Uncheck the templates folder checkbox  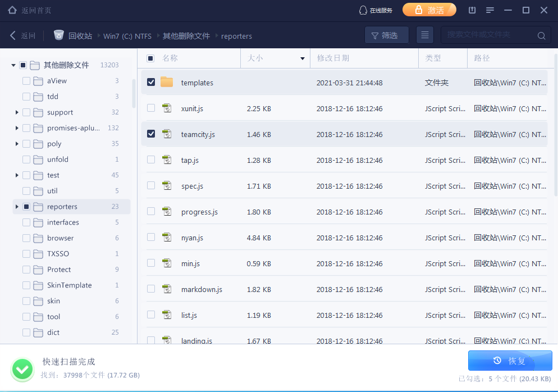150,81
